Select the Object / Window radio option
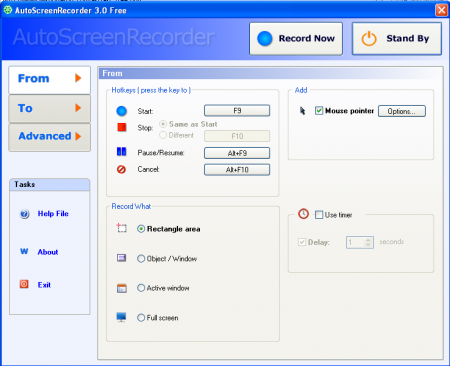This screenshot has height=366, width=450. coord(141,259)
